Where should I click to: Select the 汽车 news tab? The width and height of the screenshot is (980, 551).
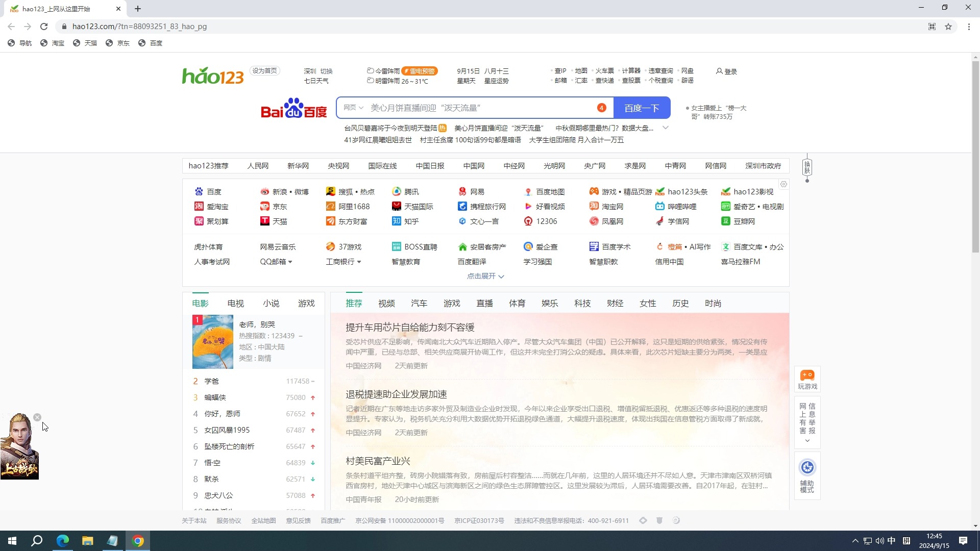419,304
